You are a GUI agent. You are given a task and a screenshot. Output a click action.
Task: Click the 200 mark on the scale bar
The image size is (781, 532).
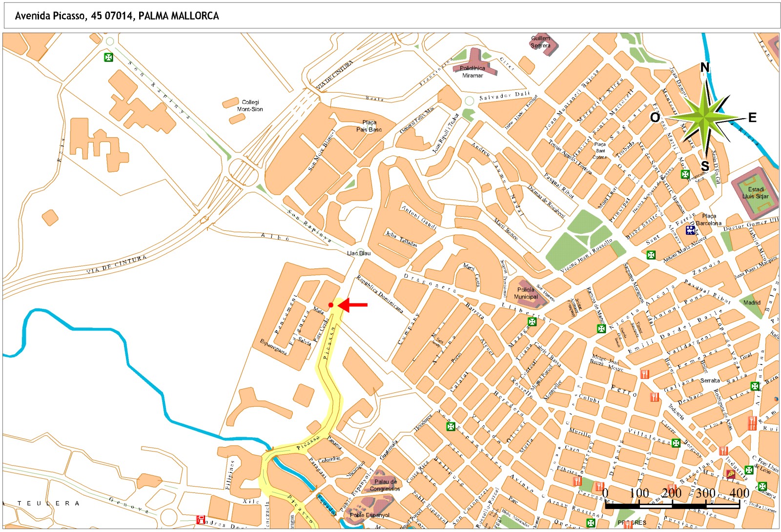(672, 493)
